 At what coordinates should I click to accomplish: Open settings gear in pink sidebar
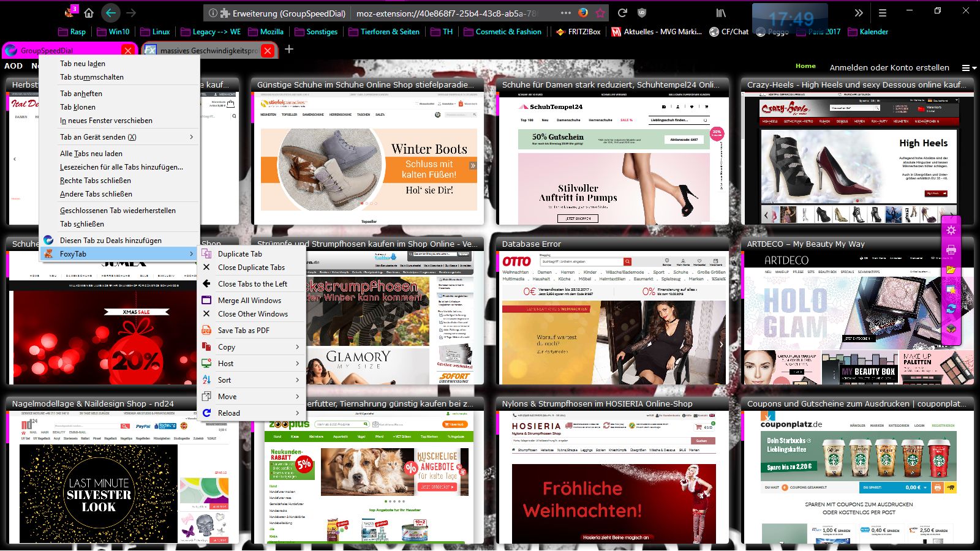[x=951, y=230]
